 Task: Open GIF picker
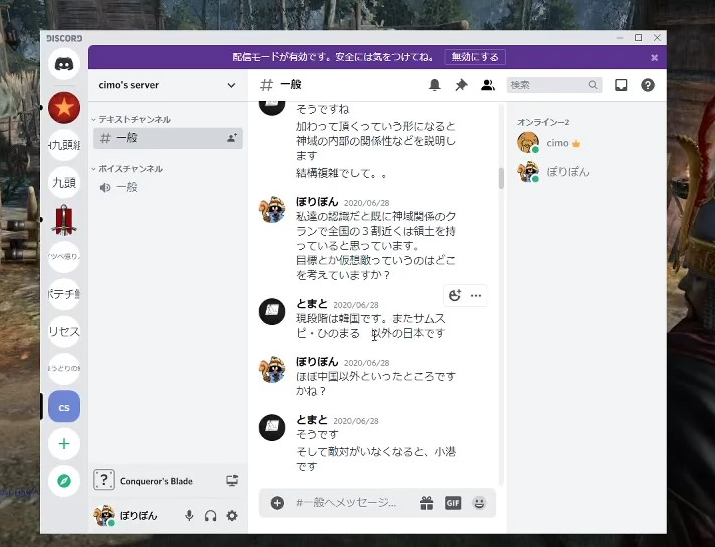tap(453, 503)
